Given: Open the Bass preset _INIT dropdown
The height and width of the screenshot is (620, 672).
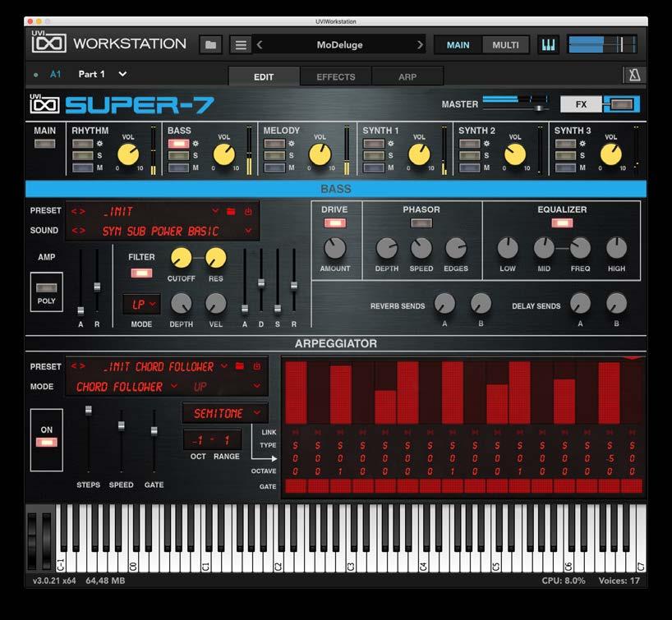Looking at the screenshot, I should (x=215, y=211).
